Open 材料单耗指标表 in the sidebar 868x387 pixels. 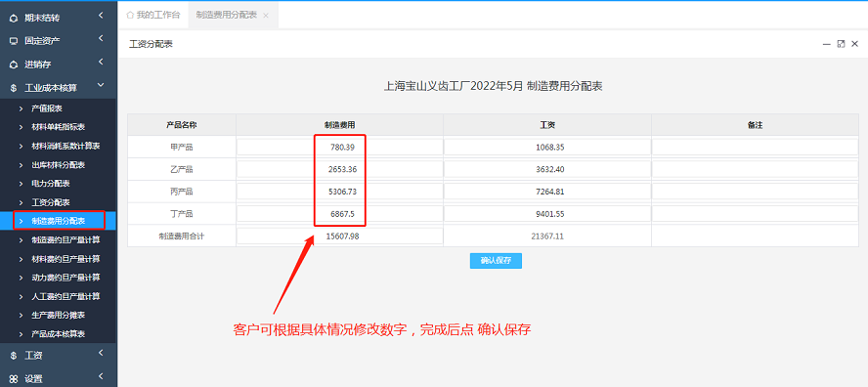(58, 127)
